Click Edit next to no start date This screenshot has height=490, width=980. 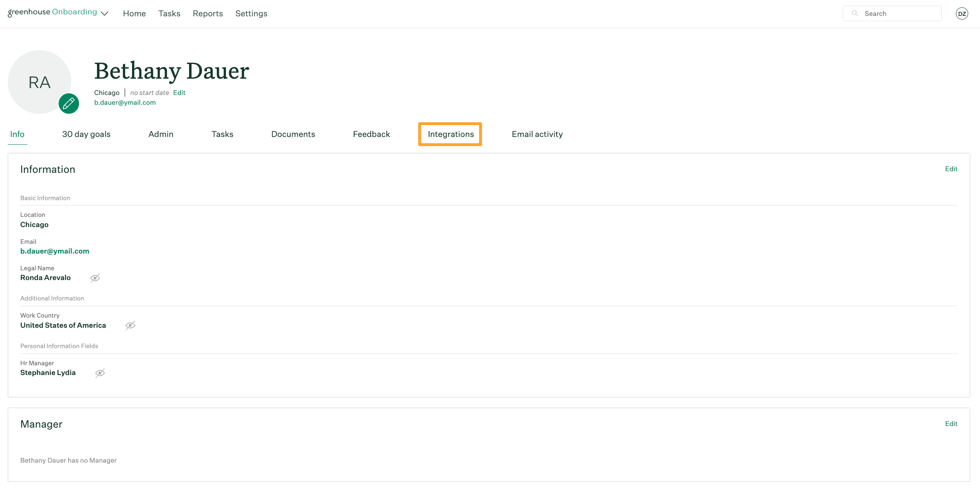[179, 93]
